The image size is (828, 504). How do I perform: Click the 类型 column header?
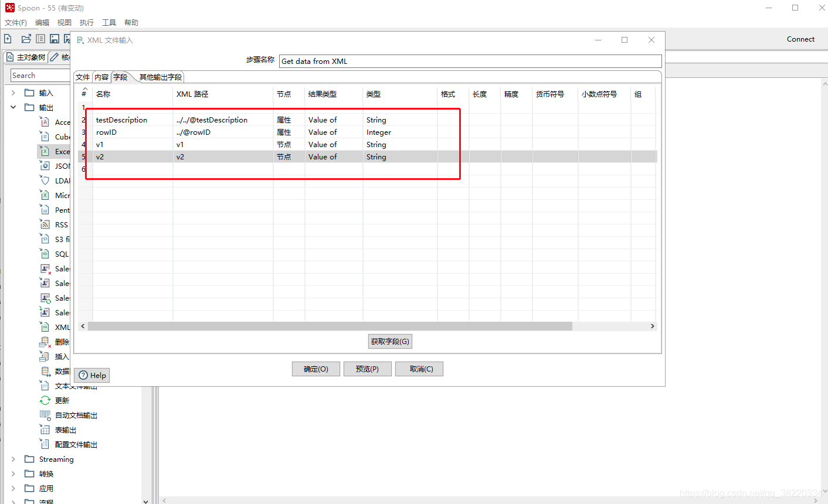pos(400,94)
